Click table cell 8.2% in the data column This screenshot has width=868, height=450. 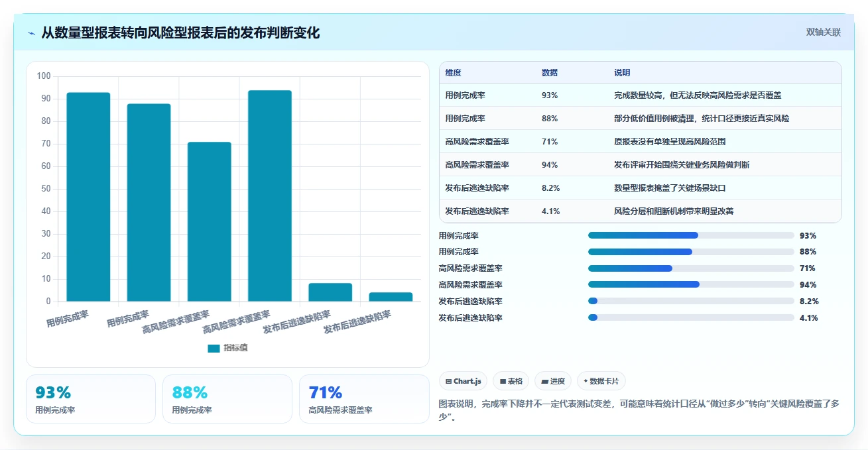point(551,188)
